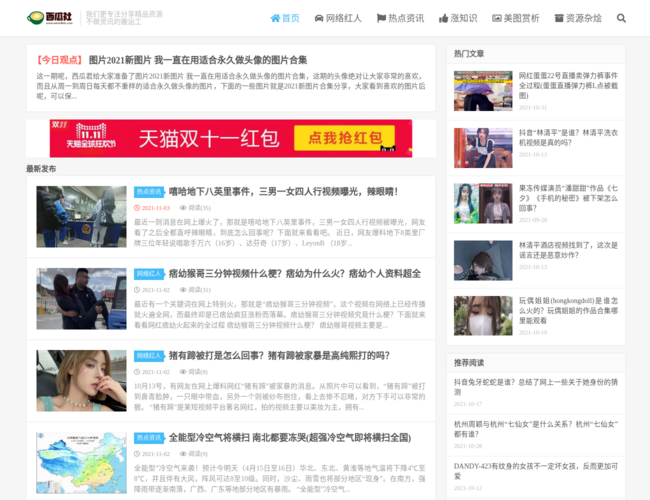
Task: Click 热点资讯 tag on 冷空气 post
Action: coord(149,438)
